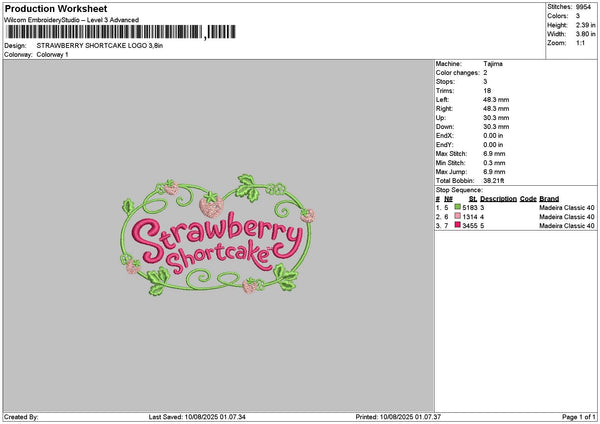Click the 'Printed: 10/08/2025 01.07.37' text

pyautogui.click(x=398, y=417)
